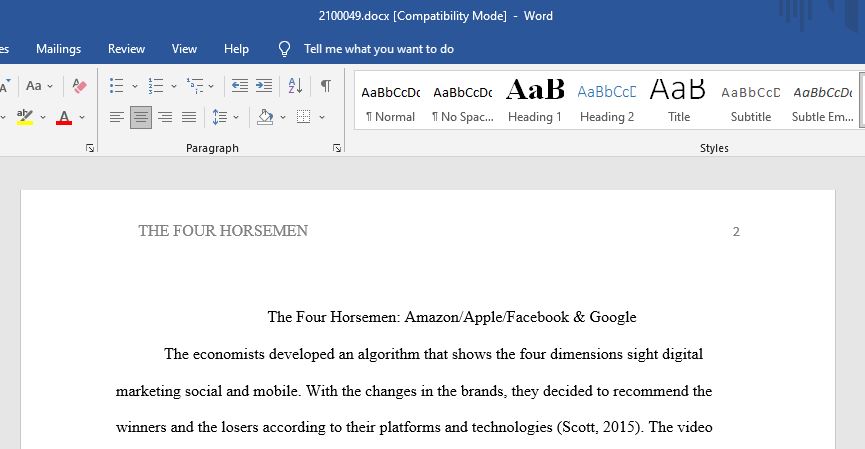Click the Tell me what you want to do box
Viewport: 865px width, 449px height.
click(x=379, y=49)
